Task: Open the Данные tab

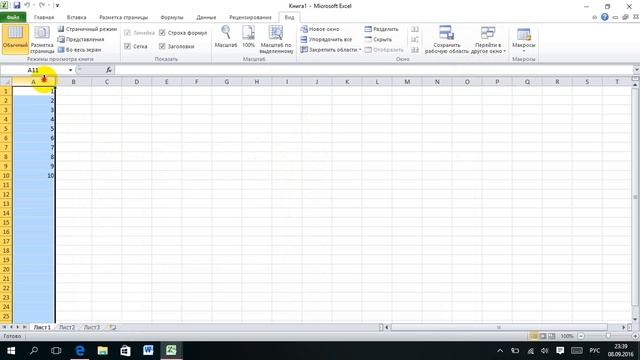Action: tap(206, 17)
